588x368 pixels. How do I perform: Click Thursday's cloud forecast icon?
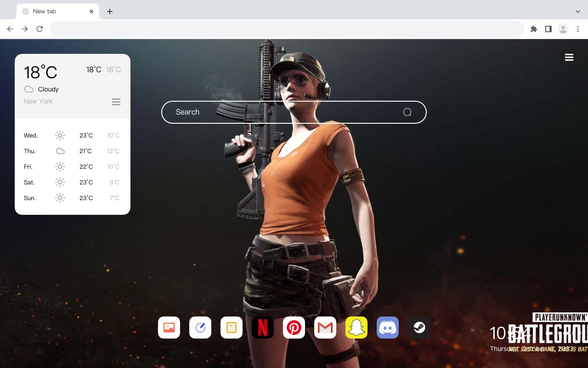[x=60, y=151]
